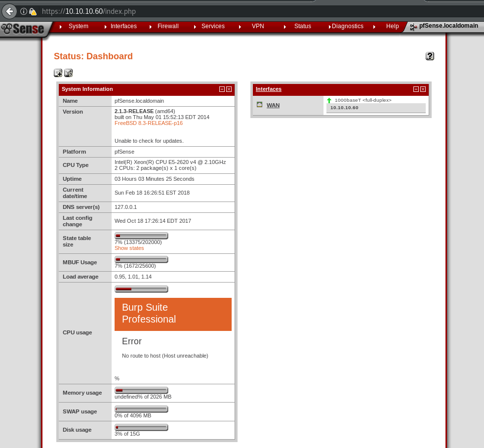Click the load average values 0.95, 1.01, 1.14
The height and width of the screenshot is (448, 484).
click(133, 277)
